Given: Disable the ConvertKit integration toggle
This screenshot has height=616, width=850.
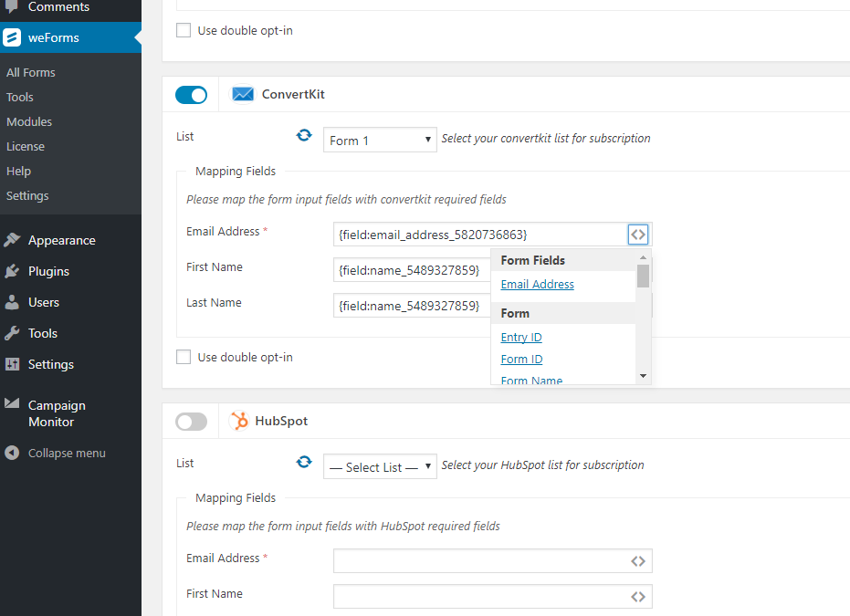Looking at the screenshot, I should (x=191, y=94).
